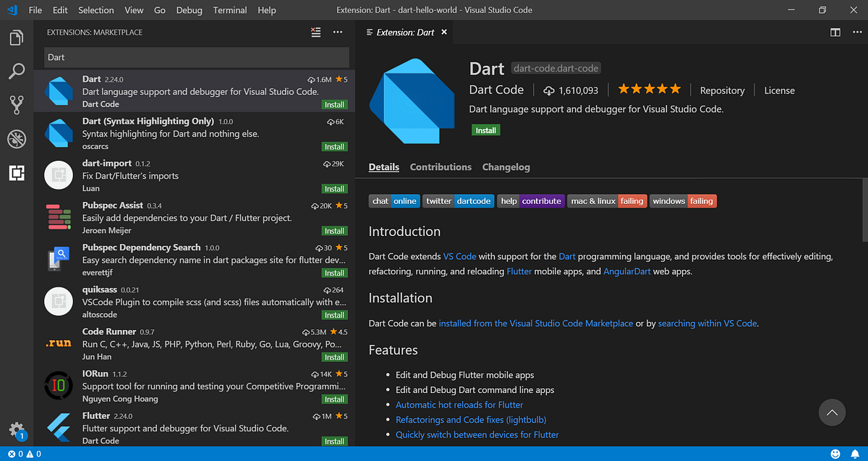Click the Split Editor icon
Image resolution: width=868 pixels, height=461 pixels.
coord(835,32)
